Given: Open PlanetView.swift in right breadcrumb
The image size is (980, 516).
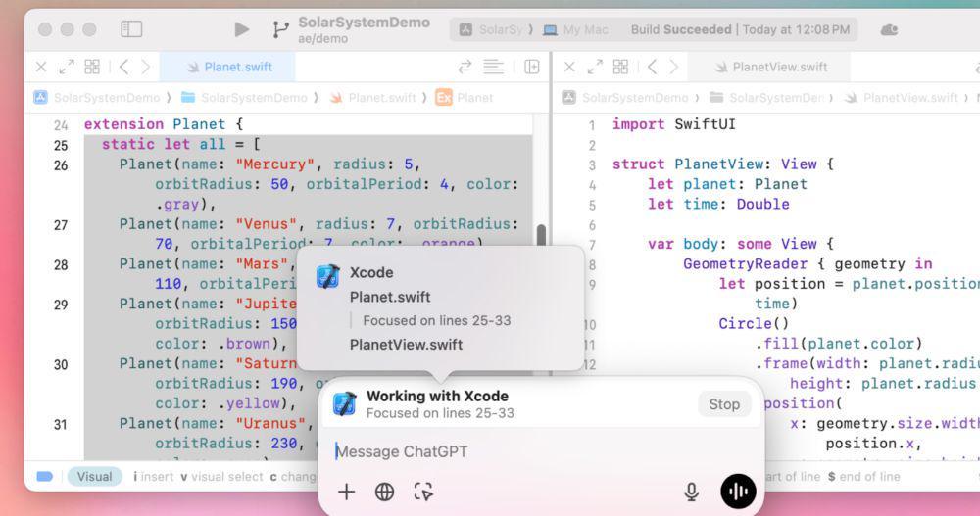Looking at the screenshot, I should [902, 98].
